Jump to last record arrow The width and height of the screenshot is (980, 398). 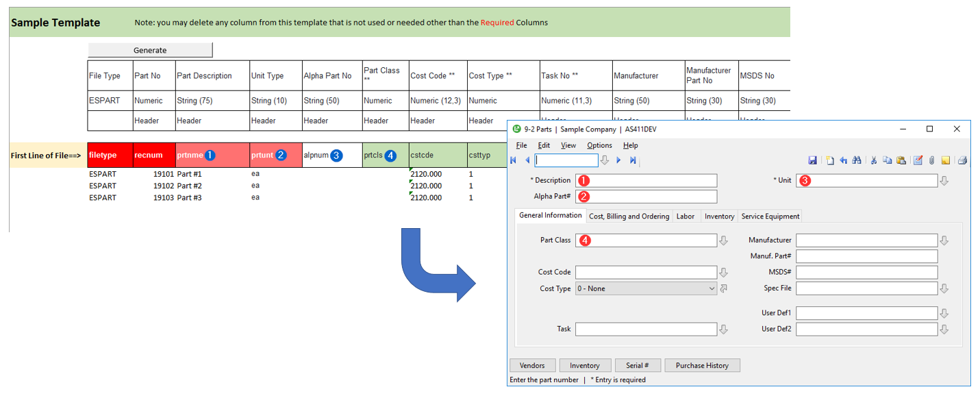[x=633, y=160]
